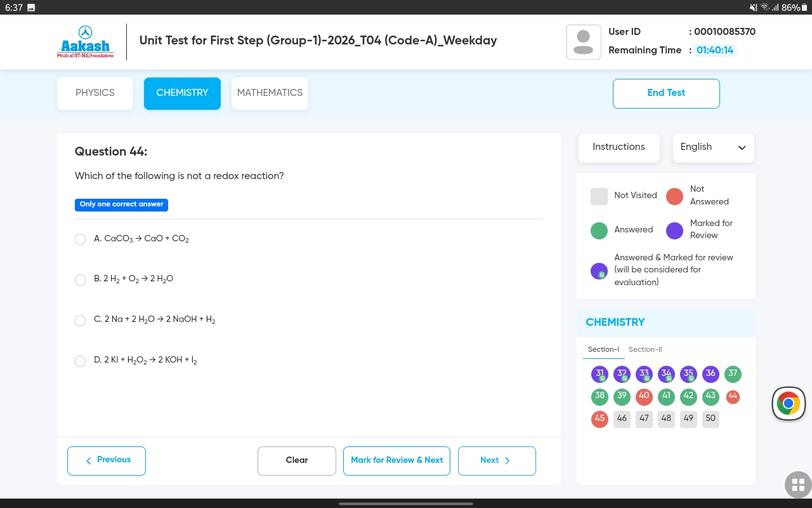Switch to the MATHEMATICS subject tab
Screen dimensions: 812x508
pyautogui.click(x=270, y=93)
